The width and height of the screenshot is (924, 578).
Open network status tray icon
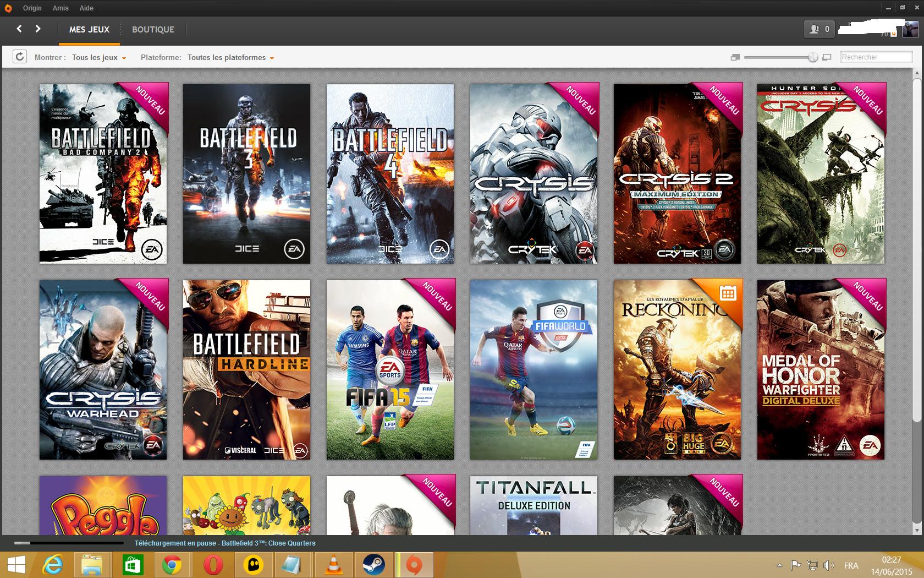812,565
